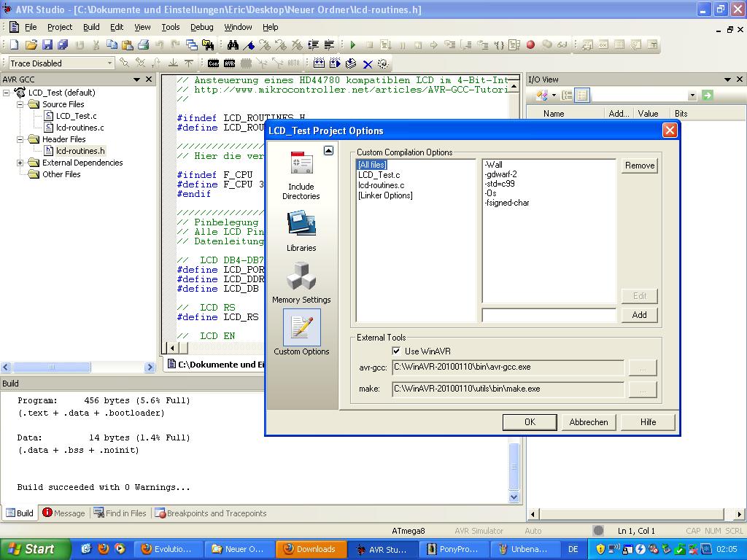Save the file with the floppy disk icon
The width and height of the screenshot is (747, 560).
pyautogui.click(x=47, y=44)
